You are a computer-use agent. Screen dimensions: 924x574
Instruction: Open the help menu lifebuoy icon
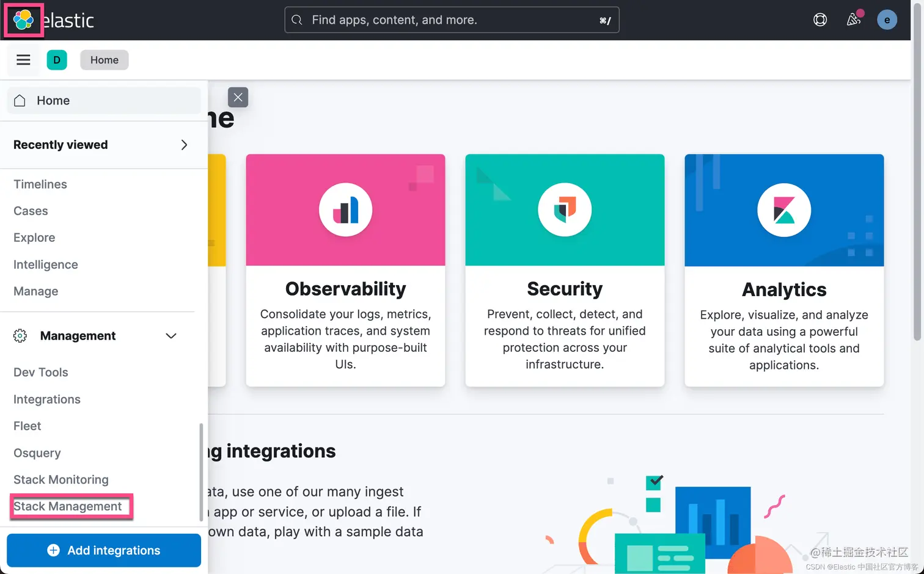pyautogui.click(x=820, y=20)
